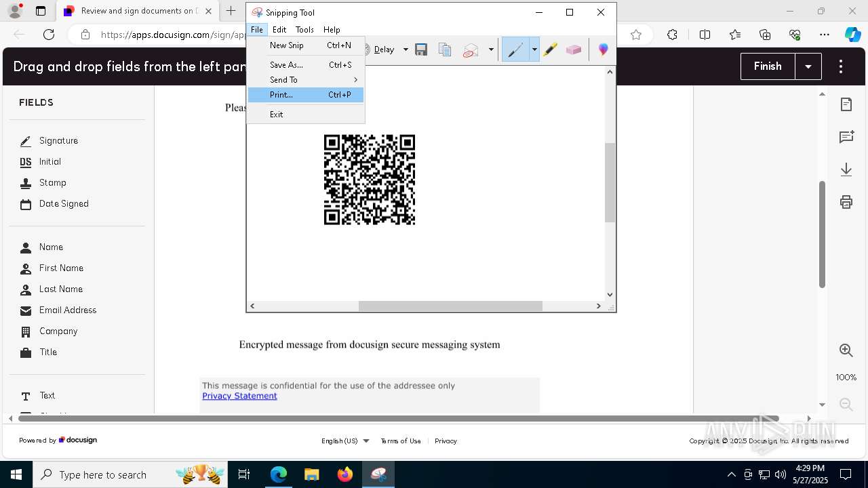Screen dimensions: 868x488
Task: Open the Edit menu in Snipping Tool
Action: click(x=279, y=30)
